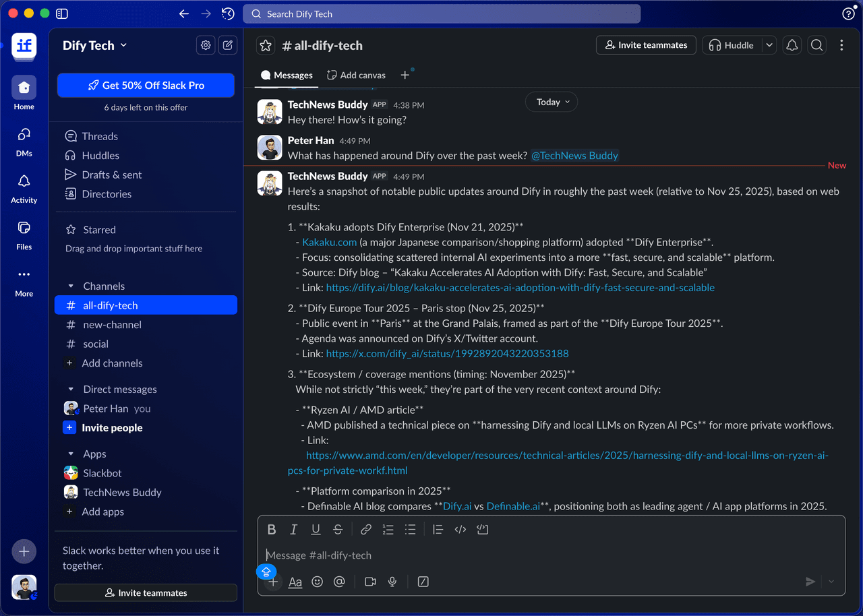Image resolution: width=863 pixels, height=616 pixels.
Task: Toggle bold formatting in message composer
Action: [x=272, y=530]
